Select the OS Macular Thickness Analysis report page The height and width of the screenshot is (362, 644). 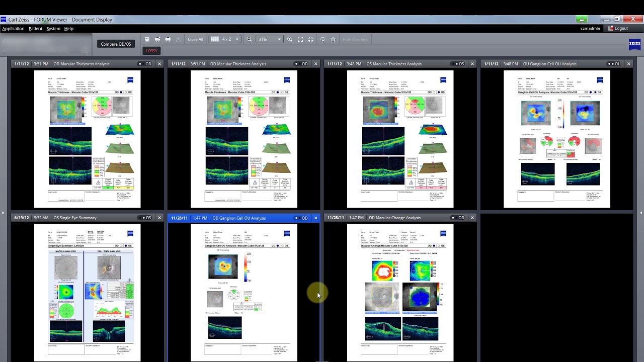coord(400,139)
